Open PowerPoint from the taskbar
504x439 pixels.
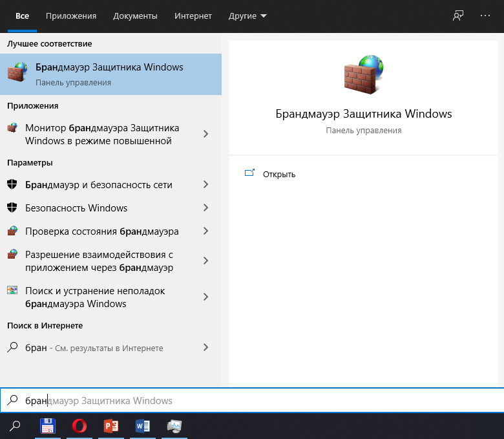click(111, 426)
